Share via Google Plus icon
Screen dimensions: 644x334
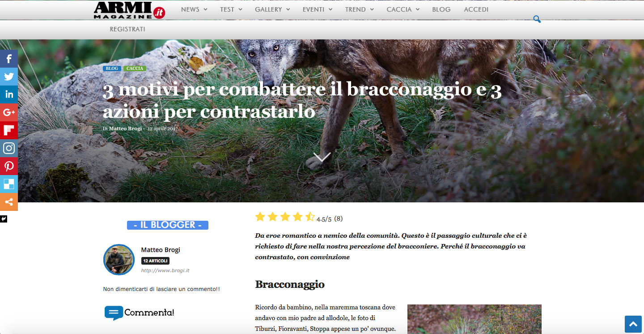tap(9, 112)
